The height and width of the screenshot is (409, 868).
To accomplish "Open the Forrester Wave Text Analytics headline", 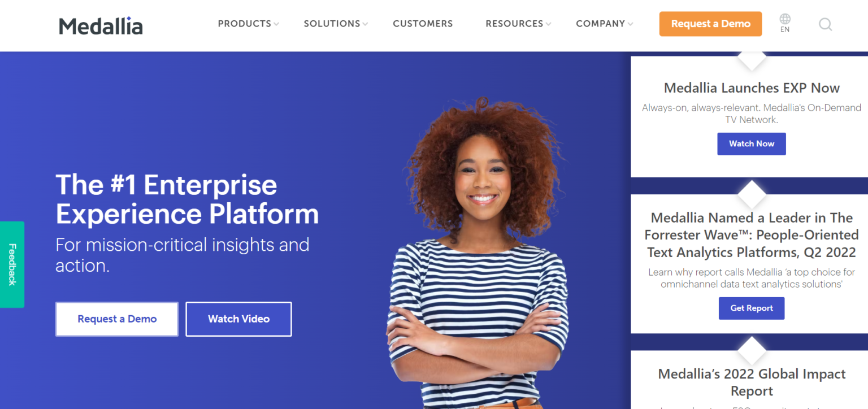I will [752, 235].
